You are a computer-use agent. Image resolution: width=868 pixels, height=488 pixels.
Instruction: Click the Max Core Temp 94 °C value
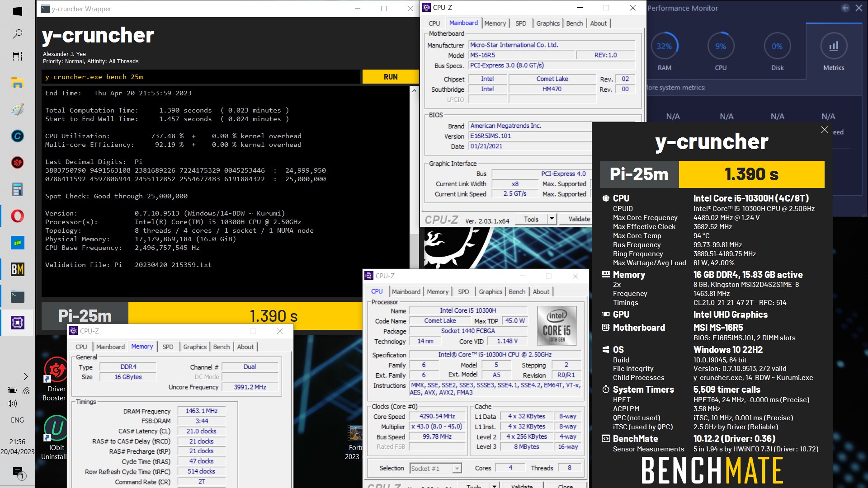tap(702, 236)
